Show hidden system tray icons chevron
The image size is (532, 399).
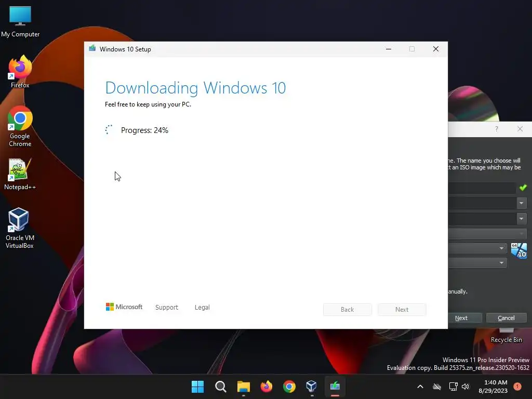coord(420,387)
